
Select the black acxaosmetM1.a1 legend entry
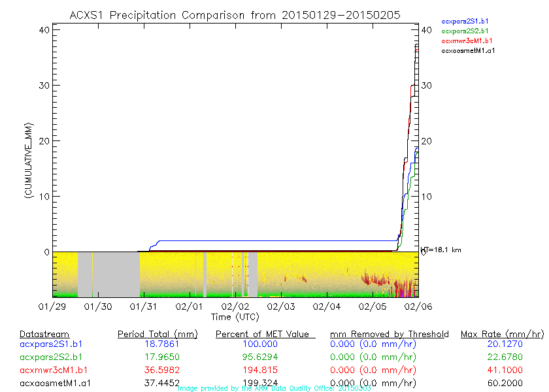coord(468,50)
